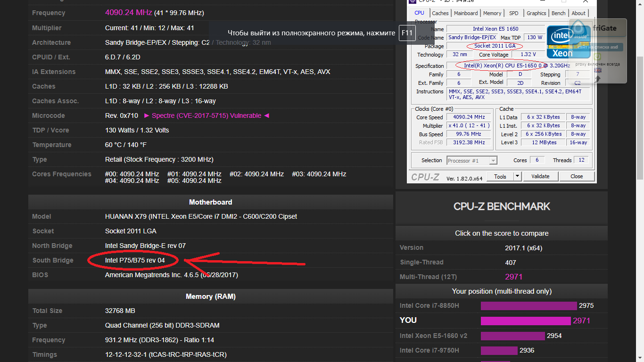Click the 'Motherboard' section heading
The height and width of the screenshot is (362, 644).
(211, 202)
